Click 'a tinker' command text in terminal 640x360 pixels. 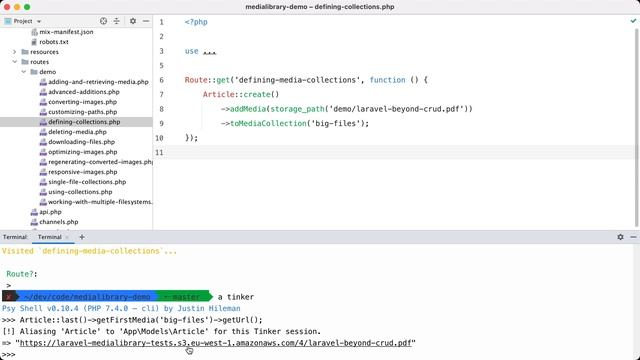236,297
